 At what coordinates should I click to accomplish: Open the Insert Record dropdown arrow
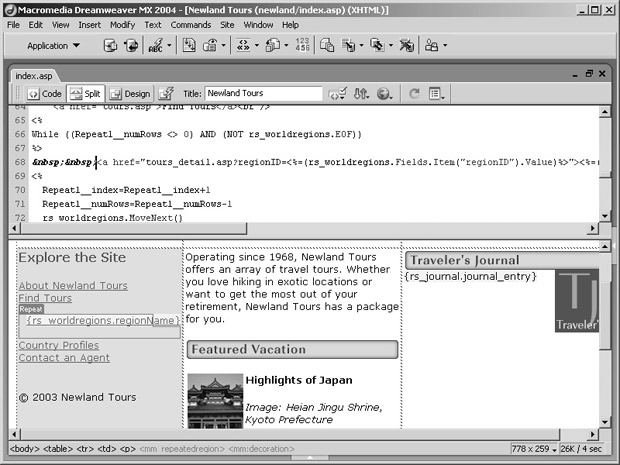(361, 45)
